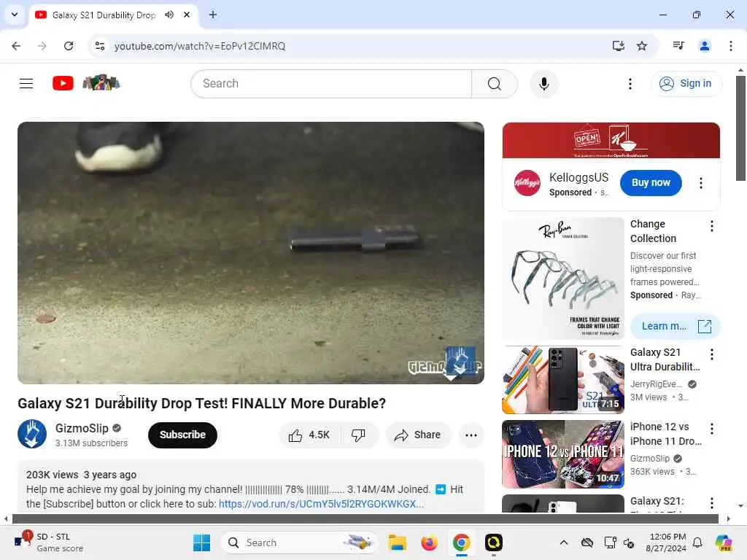
Task: Click the horizontal page scrollbar
Action: click(x=365, y=518)
